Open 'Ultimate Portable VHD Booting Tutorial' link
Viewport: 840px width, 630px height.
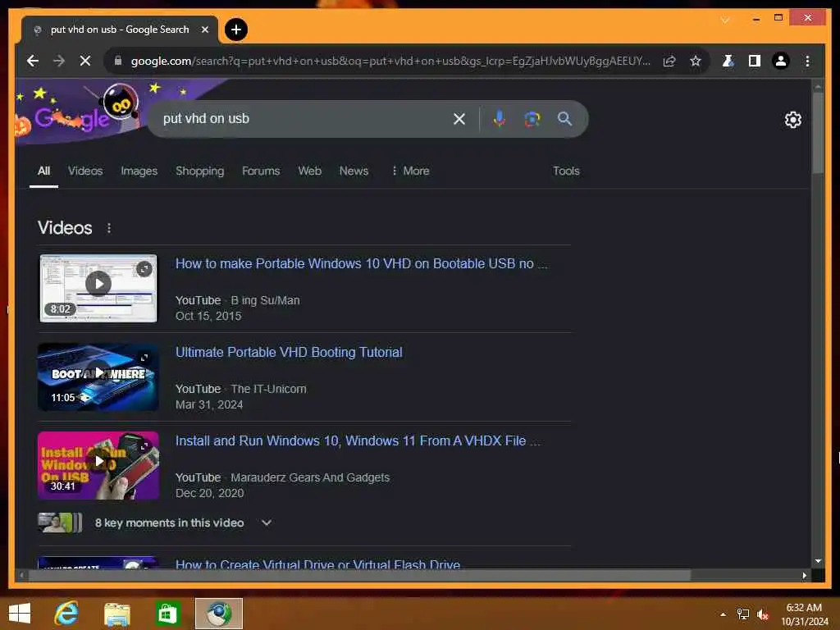pyautogui.click(x=289, y=353)
